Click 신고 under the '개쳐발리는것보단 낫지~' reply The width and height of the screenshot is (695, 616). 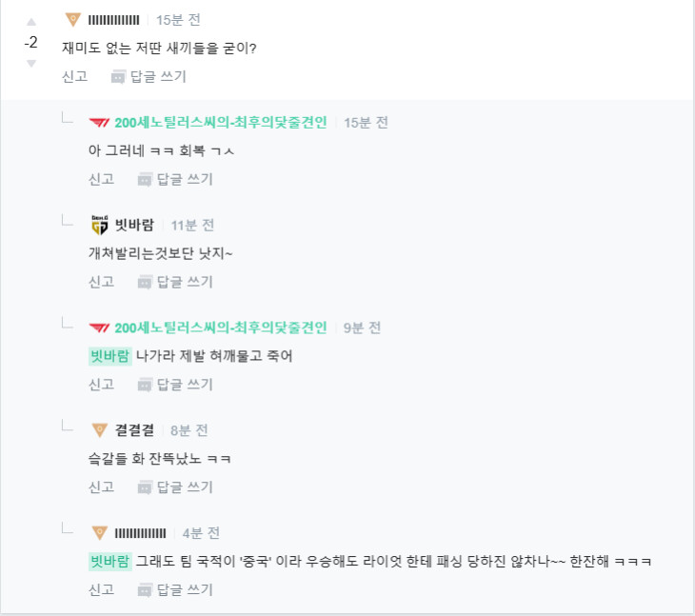tap(101, 282)
